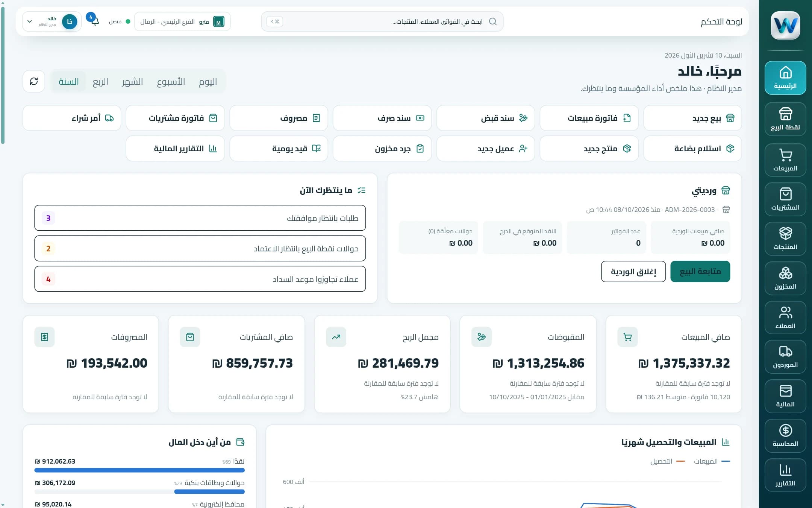Click the سند قبض receipt voucher button
The height and width of the screenshot is (508, 812).
click(x=486, y=118)
